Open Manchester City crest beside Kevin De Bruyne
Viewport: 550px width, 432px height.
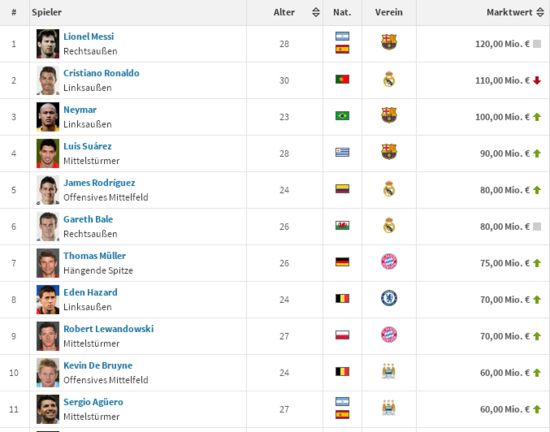(389, 371)
